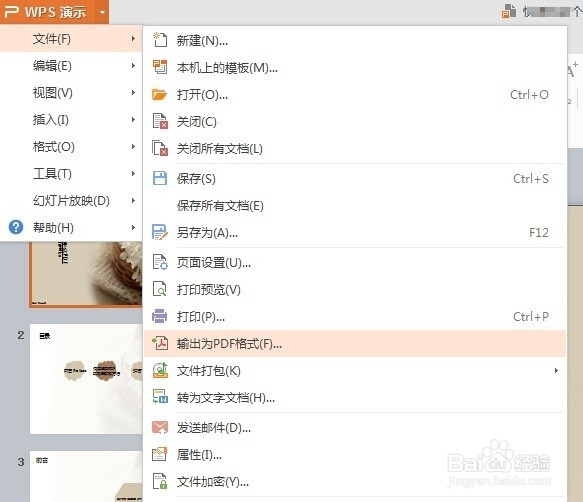This screenshot has width=583, height=502.
Task: Click the print preview icon beside 打印预览(V)
Action: click(x=160, y=289)
